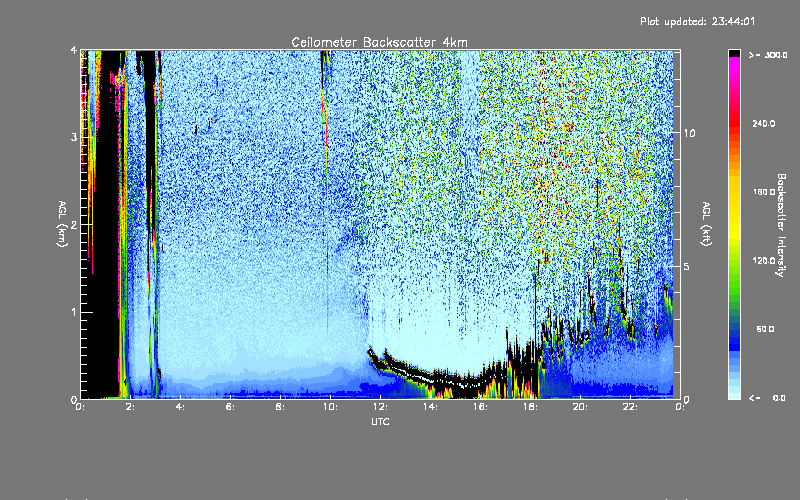Image resolution: width=800 pixels, height=500 pixels.
Task: Click the '>= 300.0' colorbar maximum label
Action: (x=768, y=55)
